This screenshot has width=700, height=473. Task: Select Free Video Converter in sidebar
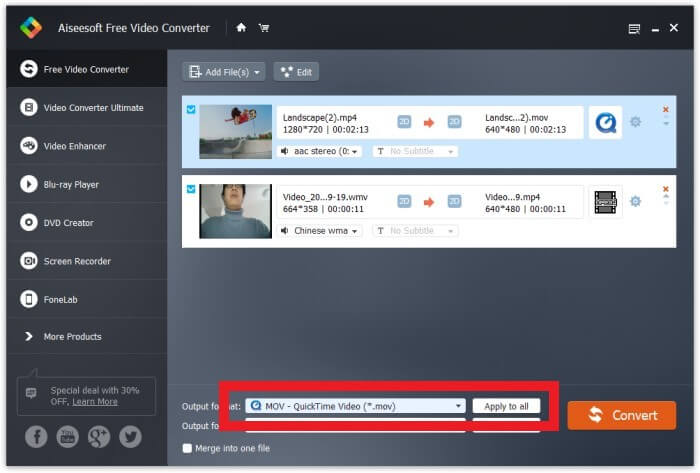tap(87, 69)
